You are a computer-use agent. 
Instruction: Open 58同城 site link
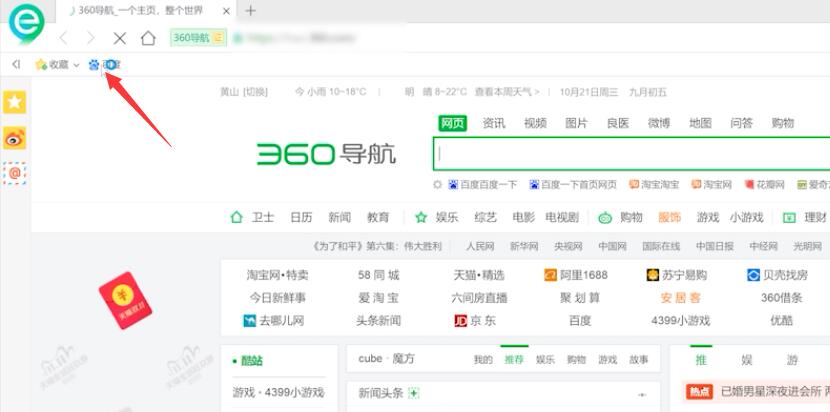coord(378,275)
